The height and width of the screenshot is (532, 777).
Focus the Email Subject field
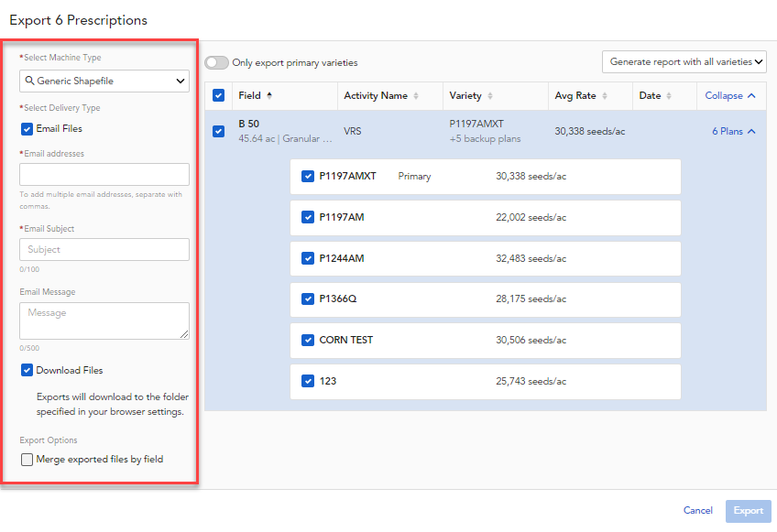pos(104,250)
